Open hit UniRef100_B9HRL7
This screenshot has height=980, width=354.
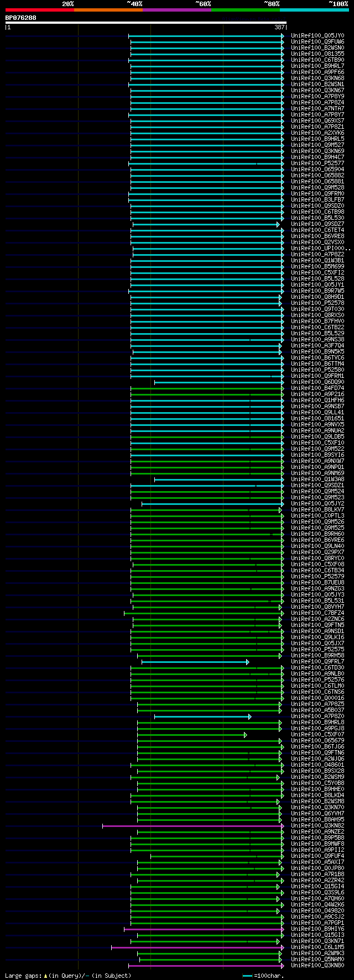317,66
